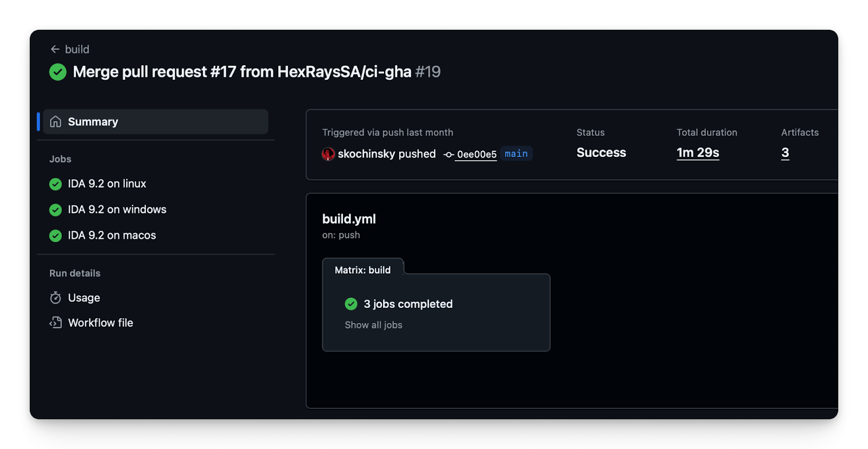Open the 1m 29s total duration link
This screenshot has height=449, width=868.
pyautogui.click(x=698, y=153)
